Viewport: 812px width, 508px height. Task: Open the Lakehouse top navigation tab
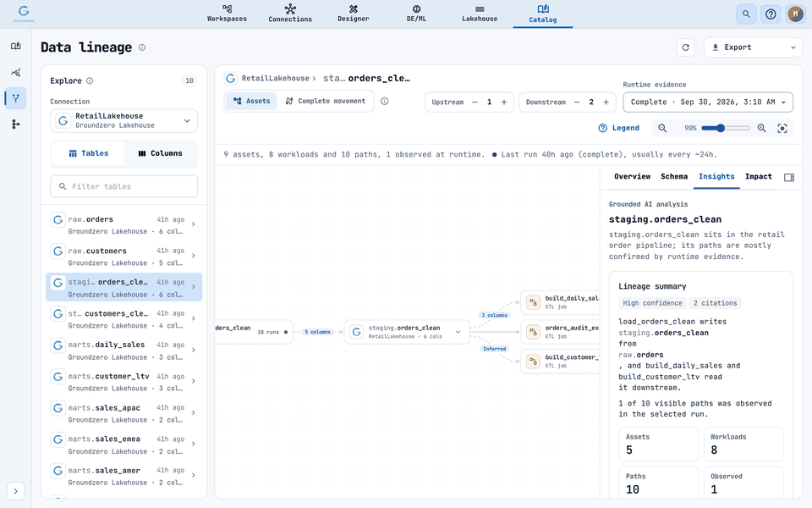point(480,14)
